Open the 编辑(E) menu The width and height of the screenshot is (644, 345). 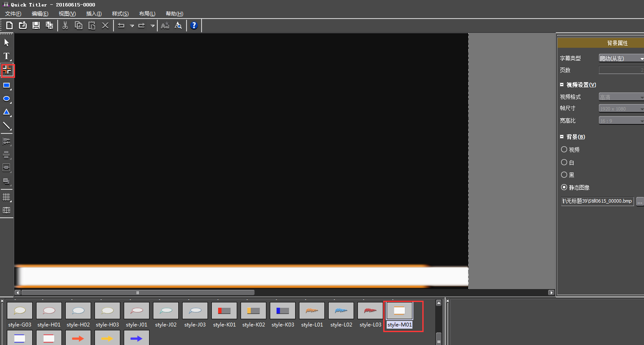tap(40, 14)
